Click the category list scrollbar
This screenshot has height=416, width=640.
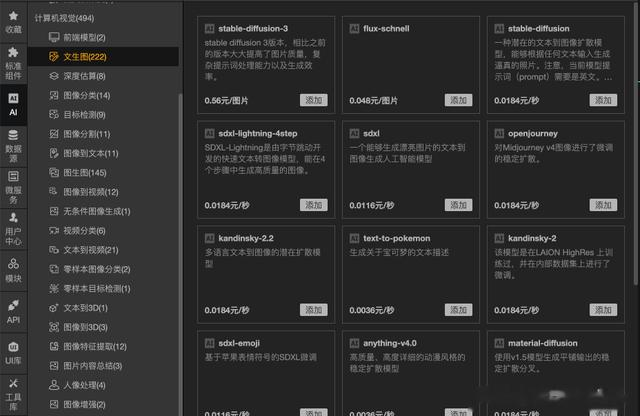[180, 253]
